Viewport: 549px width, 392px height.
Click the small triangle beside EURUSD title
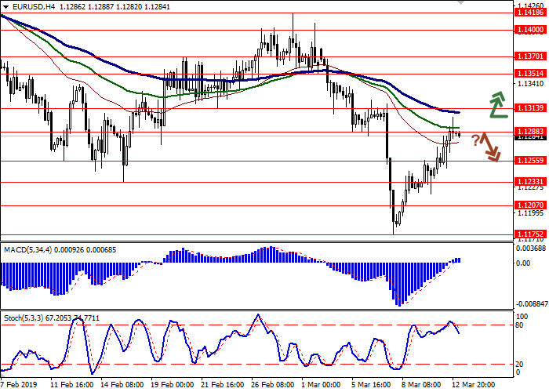click(4, 6)
